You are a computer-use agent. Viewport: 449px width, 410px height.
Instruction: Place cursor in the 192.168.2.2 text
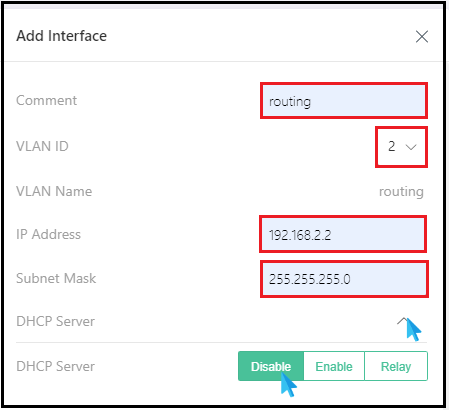(300, 235)
